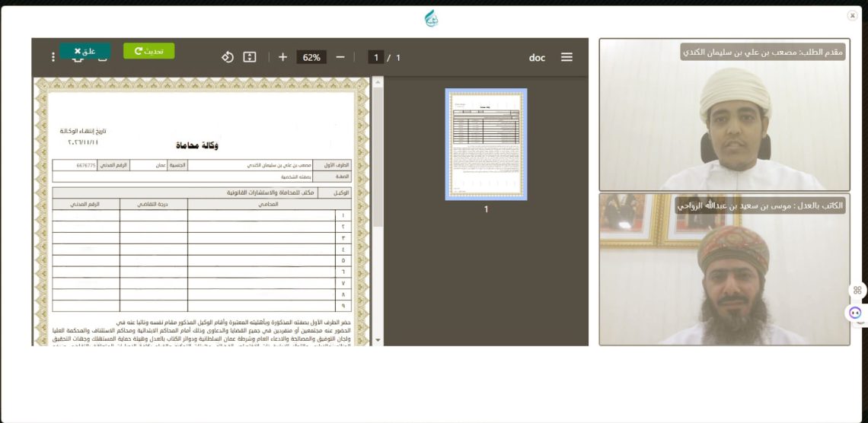Click the 'doc' file name label
The width and height of the screenshot is (868, 423).
[537, 58]
